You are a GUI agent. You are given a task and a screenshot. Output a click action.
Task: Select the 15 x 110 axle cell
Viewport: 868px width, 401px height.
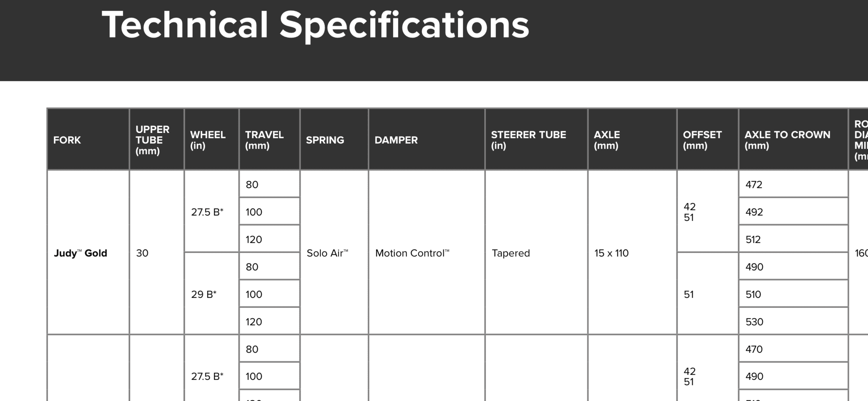(x=632, y=253)
